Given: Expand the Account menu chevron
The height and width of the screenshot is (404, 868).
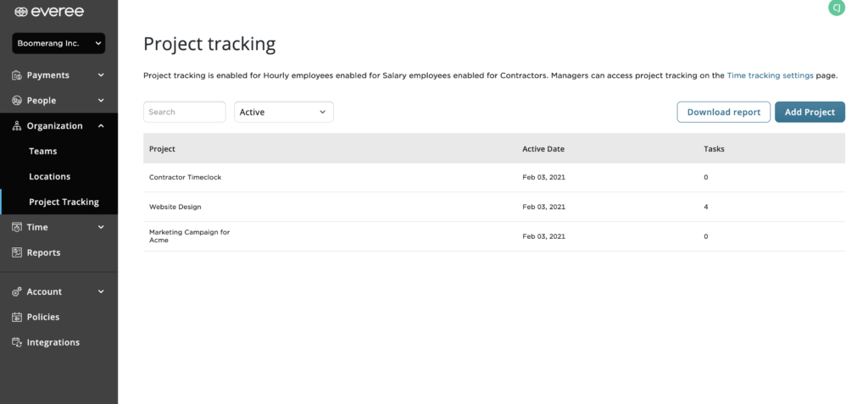Looking at the screenshot, I should tap(101, 291).
